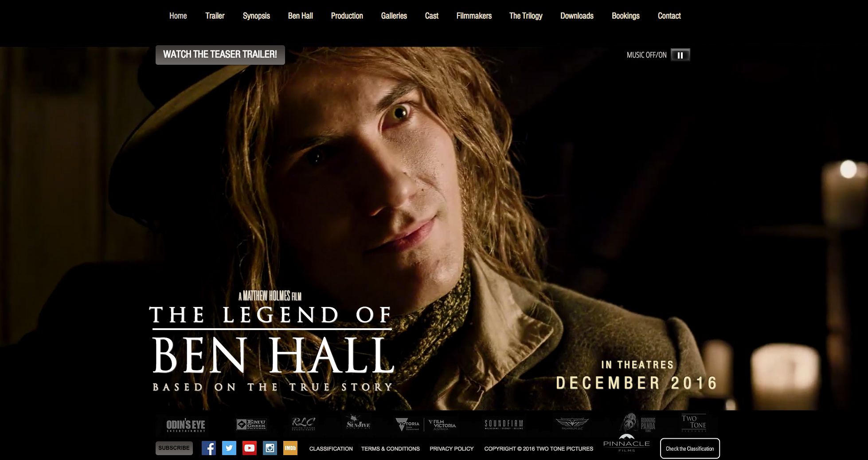Click Check the Classification button
The width and height of the screenshot is (868, 460).
tap(690, 448)
